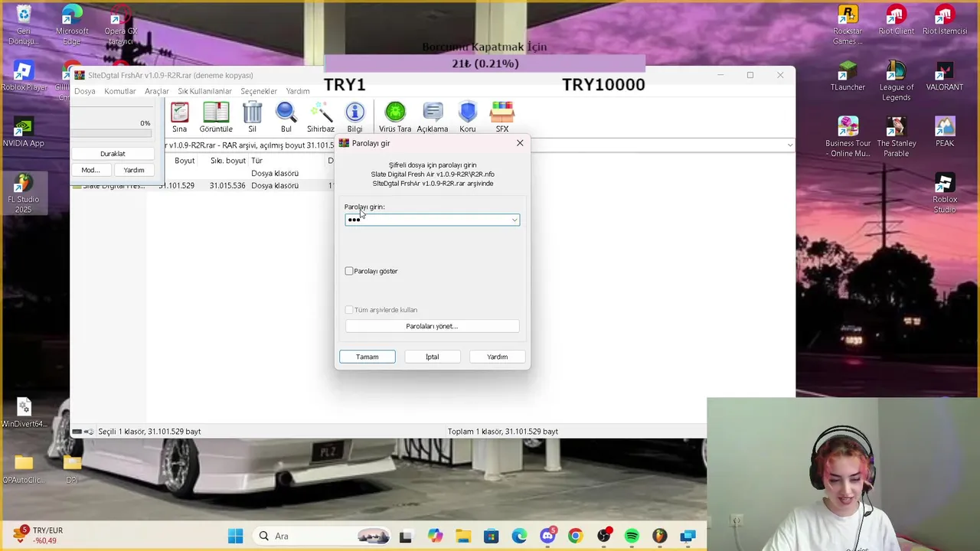980x551 pixels.
Task: Open OBS Studio from the taskbar
Action: pyautogui.click(x=604, y=536)
